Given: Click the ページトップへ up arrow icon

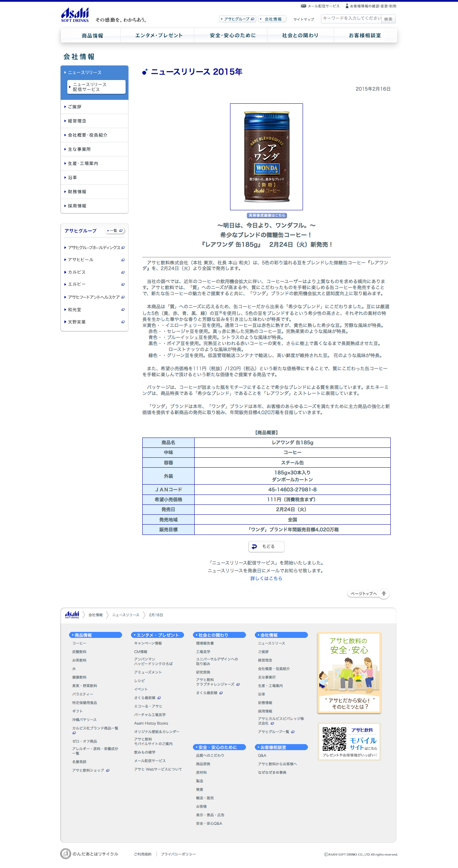Looking at the screenshot, I should 384,594.
